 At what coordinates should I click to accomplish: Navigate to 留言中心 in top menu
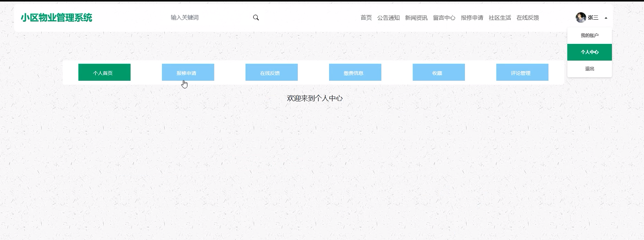[444, 18]
